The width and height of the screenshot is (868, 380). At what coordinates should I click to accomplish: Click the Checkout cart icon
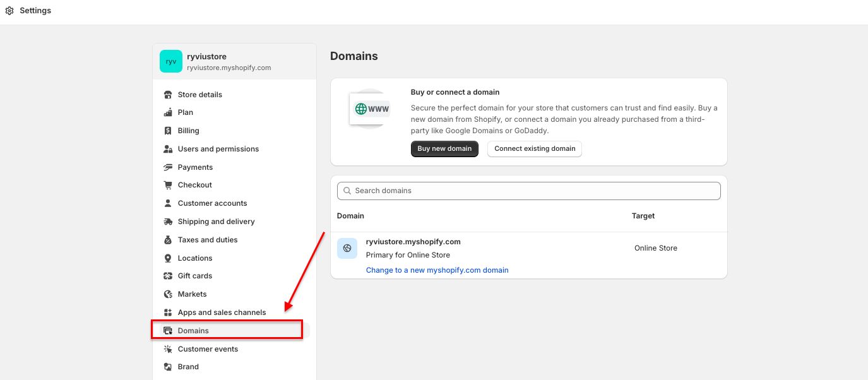pos(168,185)
